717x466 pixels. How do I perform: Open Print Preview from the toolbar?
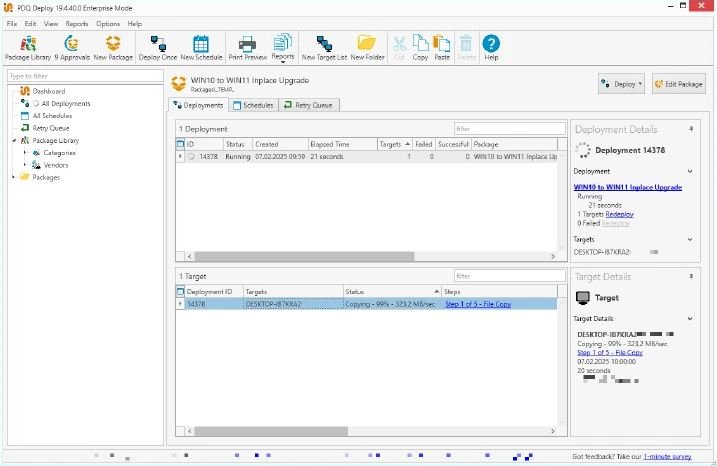(247, 48)
